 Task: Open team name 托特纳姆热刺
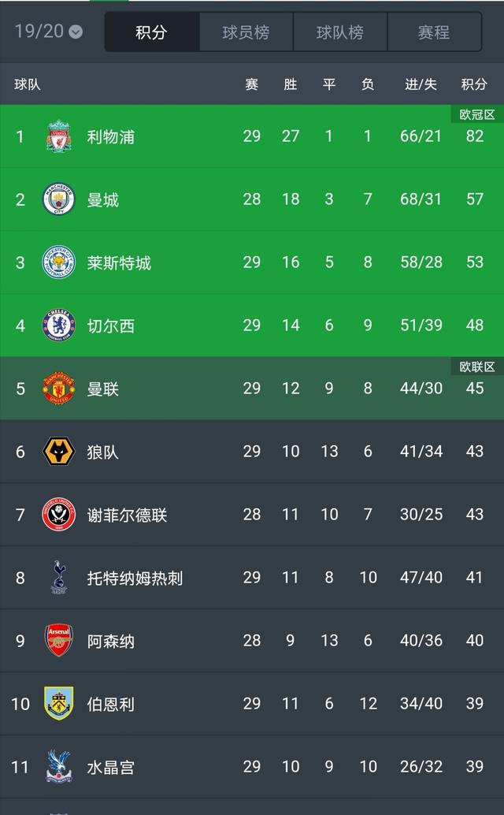click(x=135, y=578)
